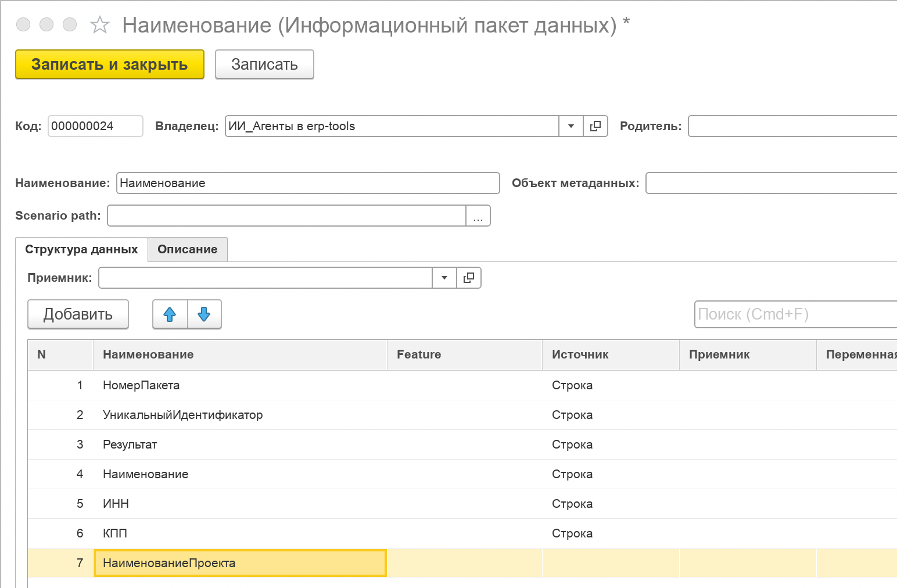The height and width of the screenshot is (588, 897).
Task: Click row number 6 cell
Action: pos(60,533)
